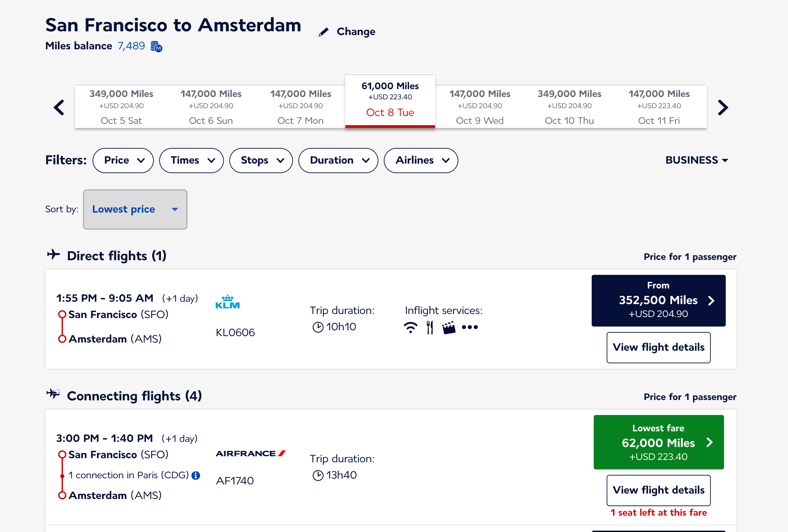Navigate to earlier dates with left arrow
Image resolution: width=788 pixels, height=532 pixels.
pyautogui.click(x=59, y=107)
